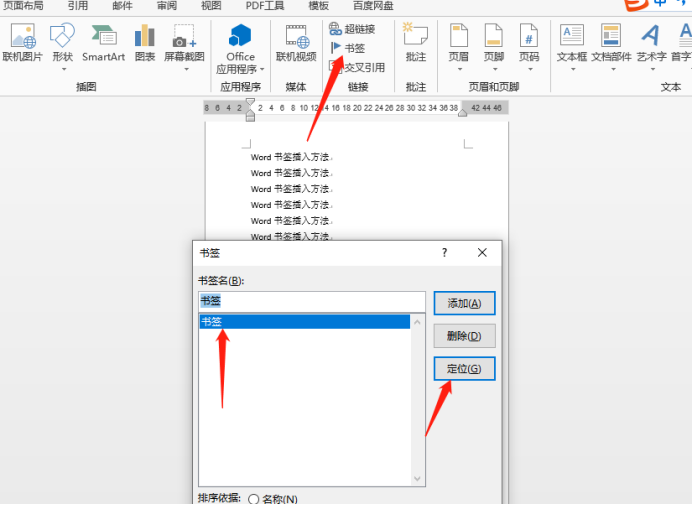Click the bookmark name (书签名) input field

[x=312, y=301]
